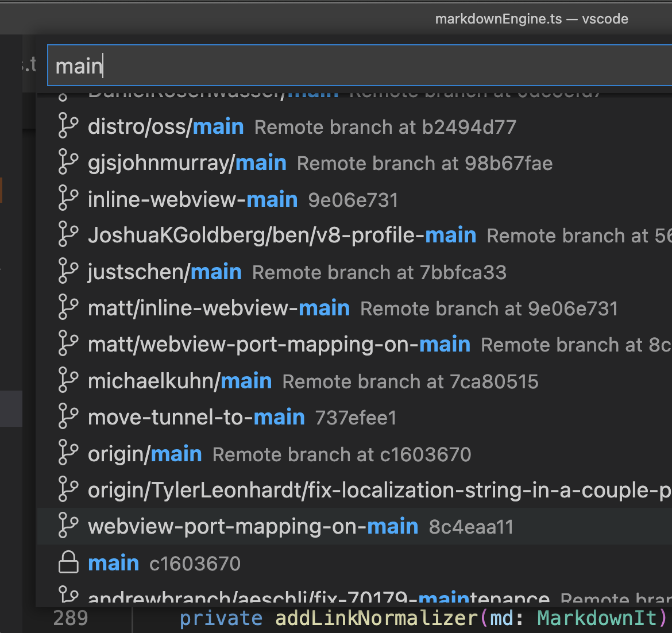Image resolution: width=672 pixels, height=633 pixels.
Task: Click the branch icon beside matt/webview-port-mapping-on-main
Action: (68, 343)
